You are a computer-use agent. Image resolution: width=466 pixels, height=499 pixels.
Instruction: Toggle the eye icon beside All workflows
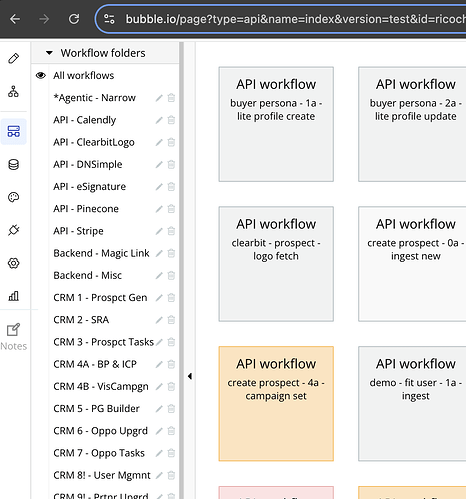point(41,75)
